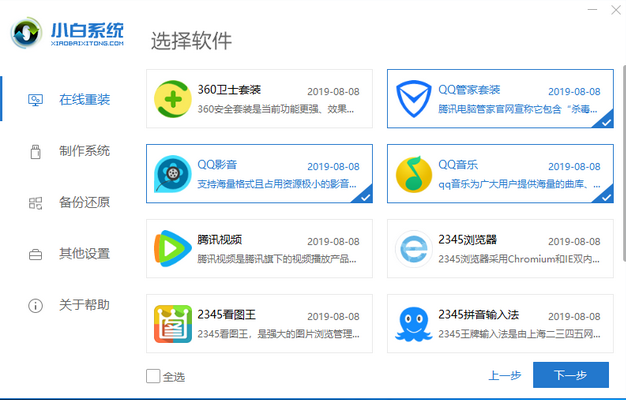This screenshot has height=400, width=626.
Task: Click the QQ音乐 title text
Action: pyautogui.click(x=458, y=164)
